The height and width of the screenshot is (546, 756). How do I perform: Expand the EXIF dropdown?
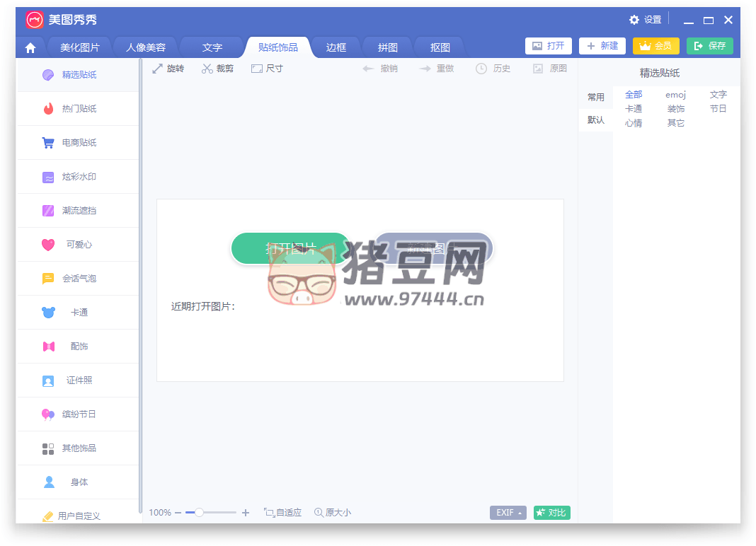click(508, 513)
